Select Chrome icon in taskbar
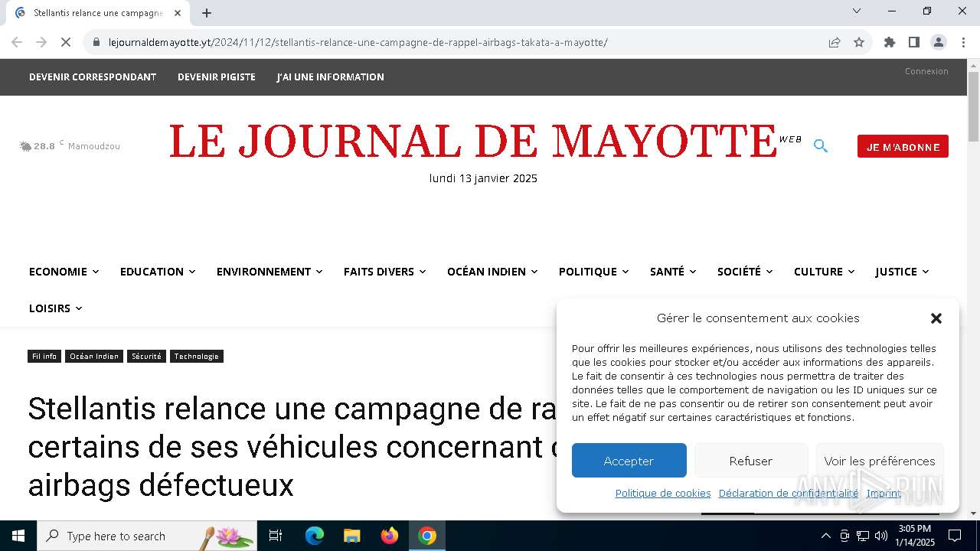 click(x=427, y=536)
